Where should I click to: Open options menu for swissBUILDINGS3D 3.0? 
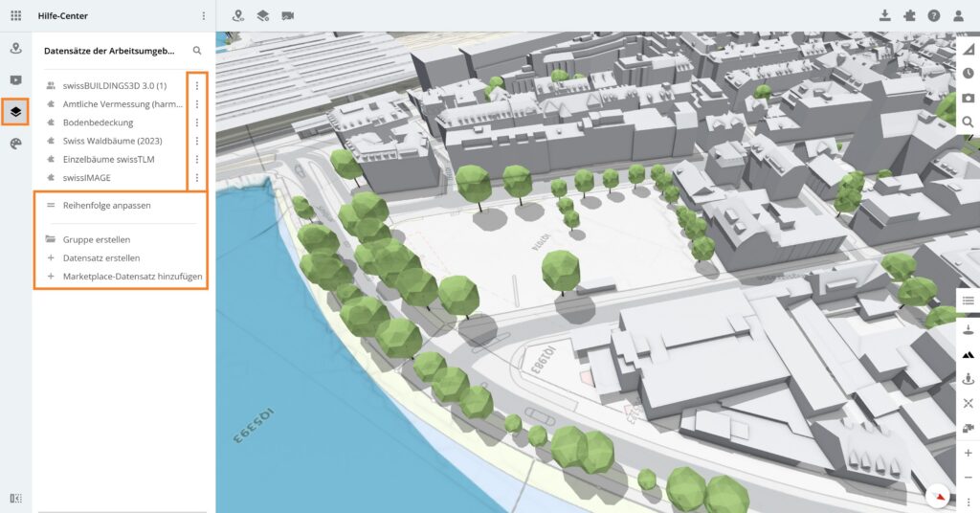pos(196,86)
